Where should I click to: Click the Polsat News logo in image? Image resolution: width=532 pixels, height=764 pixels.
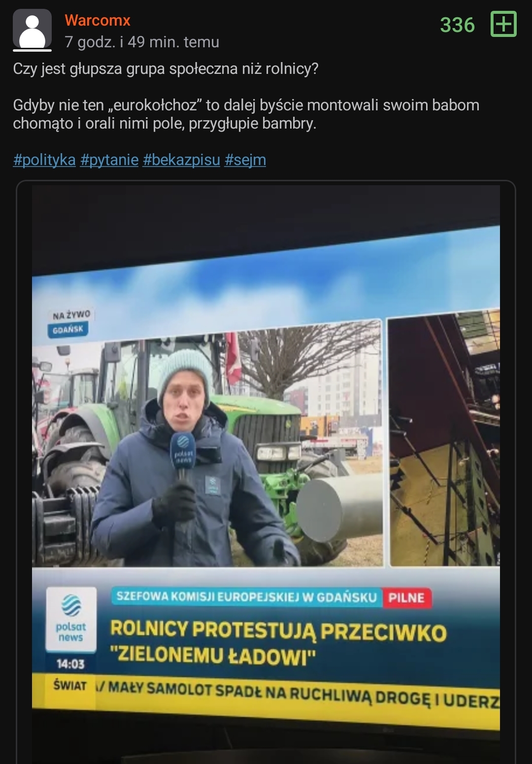70,619
